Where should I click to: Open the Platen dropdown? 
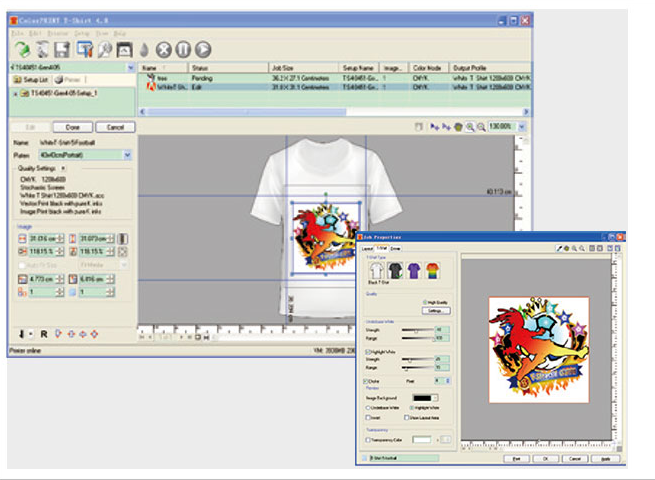pos(127,156)
